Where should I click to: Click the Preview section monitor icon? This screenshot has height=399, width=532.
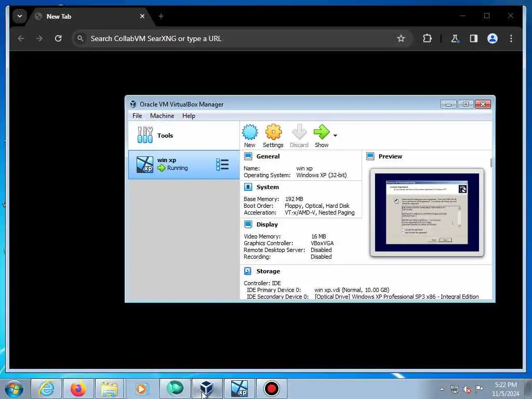370,156
